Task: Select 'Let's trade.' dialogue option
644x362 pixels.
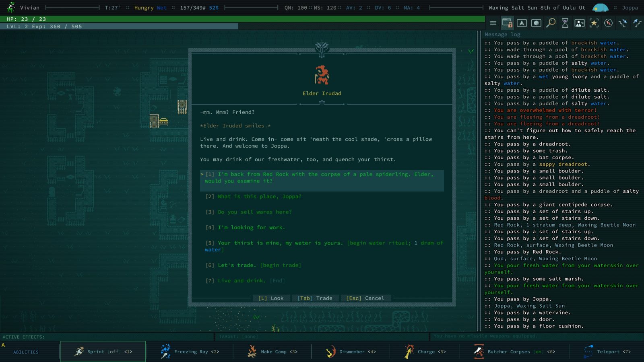Action: [x=253, y=265]
